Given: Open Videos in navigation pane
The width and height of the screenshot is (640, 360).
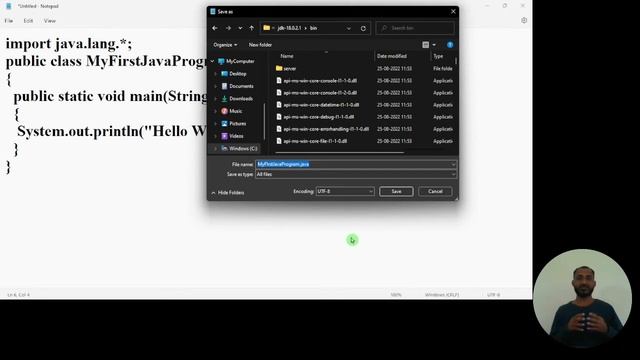Looking at the screenshot, I should (236, 136).
